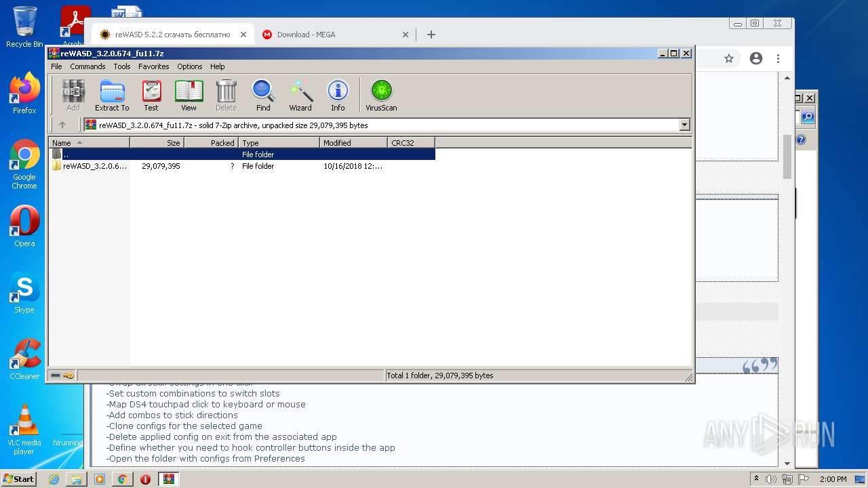Launch Firefox from the desktop

click(24, 94)
